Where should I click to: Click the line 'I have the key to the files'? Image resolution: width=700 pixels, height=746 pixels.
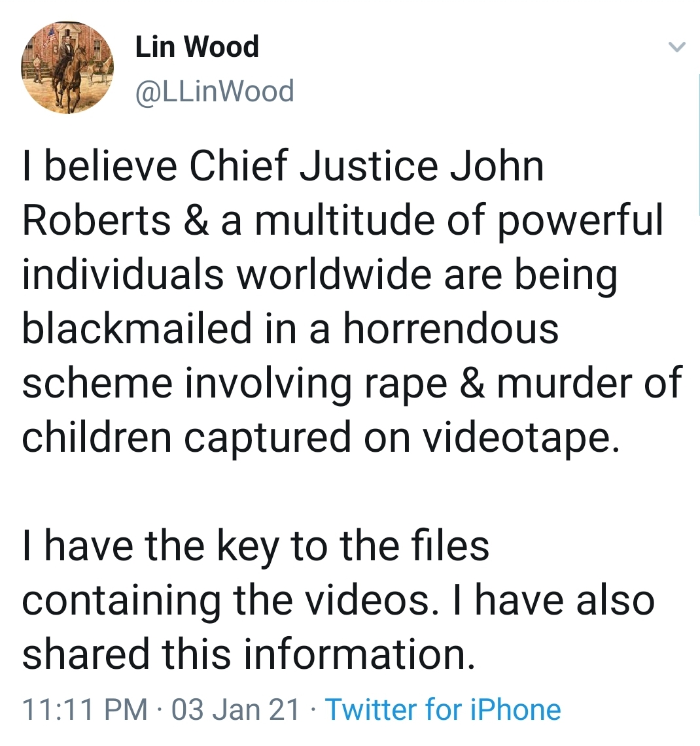click(x=256, y=546)
